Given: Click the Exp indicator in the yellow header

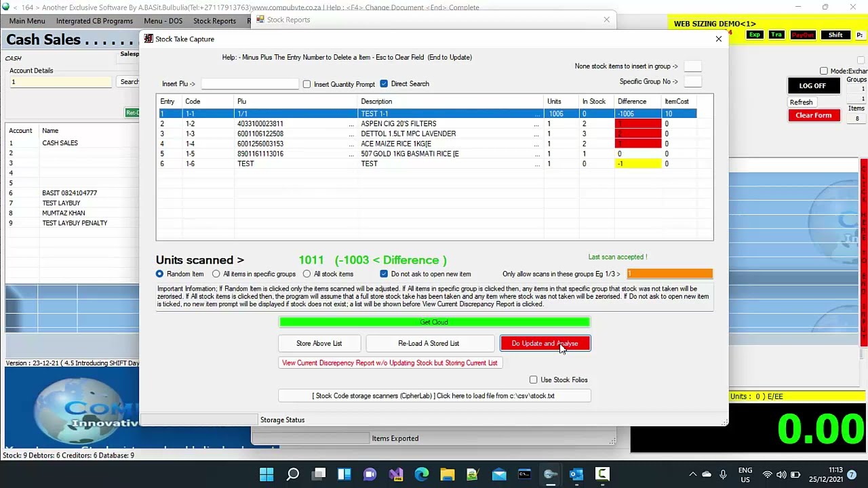Looking at the screenshot, I should click(x=755, y=35).
